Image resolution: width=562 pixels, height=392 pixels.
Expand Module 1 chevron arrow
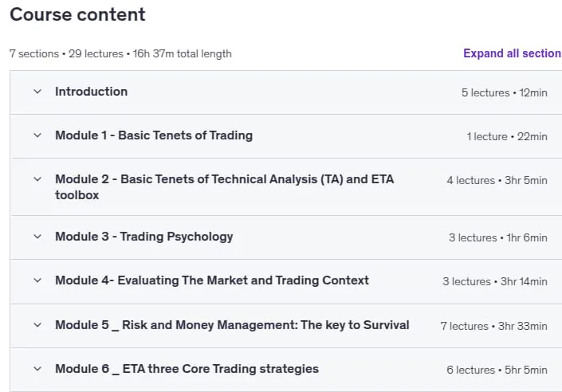click(x=37, y=135)
